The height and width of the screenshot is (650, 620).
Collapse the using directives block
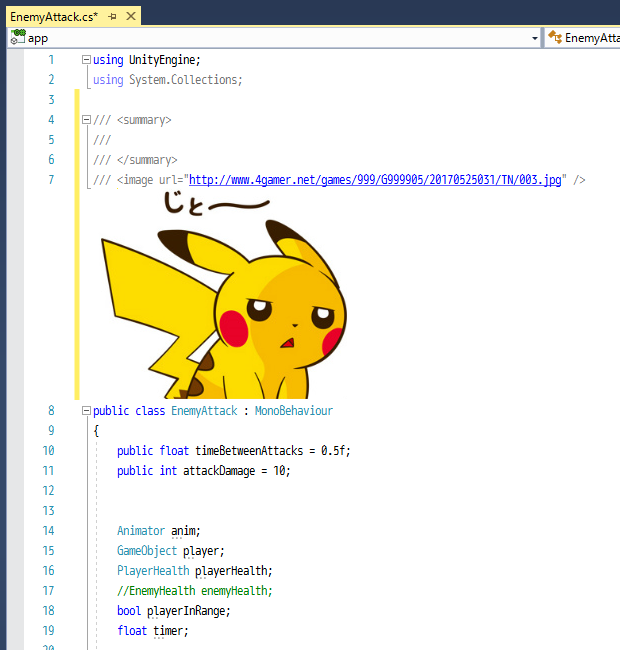(x=86, y=60)
